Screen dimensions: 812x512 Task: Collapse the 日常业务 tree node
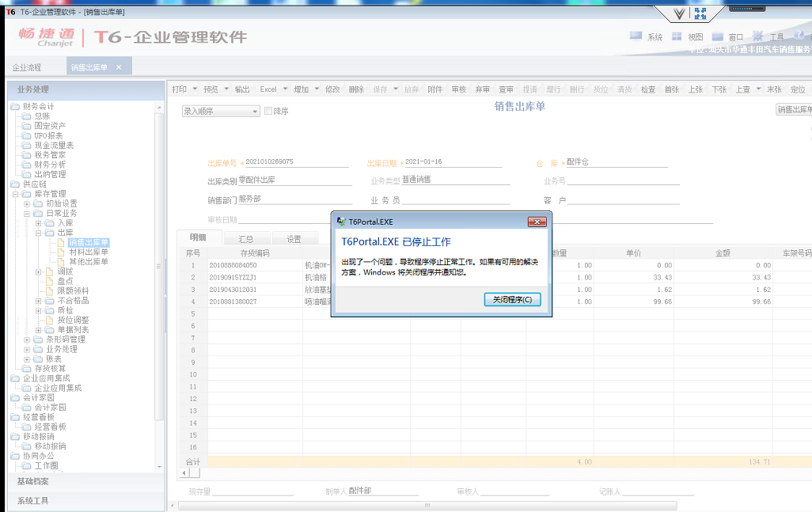[27, 214]
